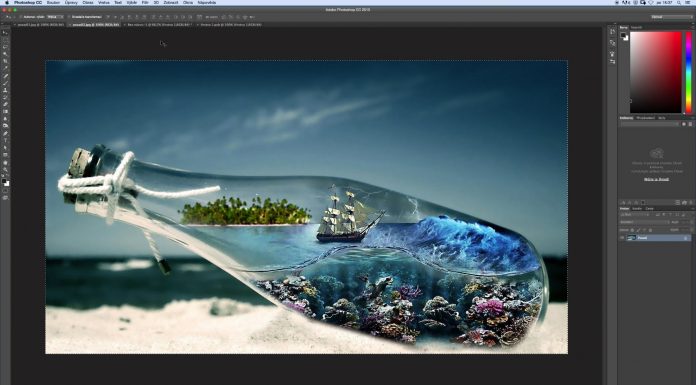The width and height of the screenshot is (696, 385).
Task: Select the Move tool in the toolbox
Action: point(5,32)
